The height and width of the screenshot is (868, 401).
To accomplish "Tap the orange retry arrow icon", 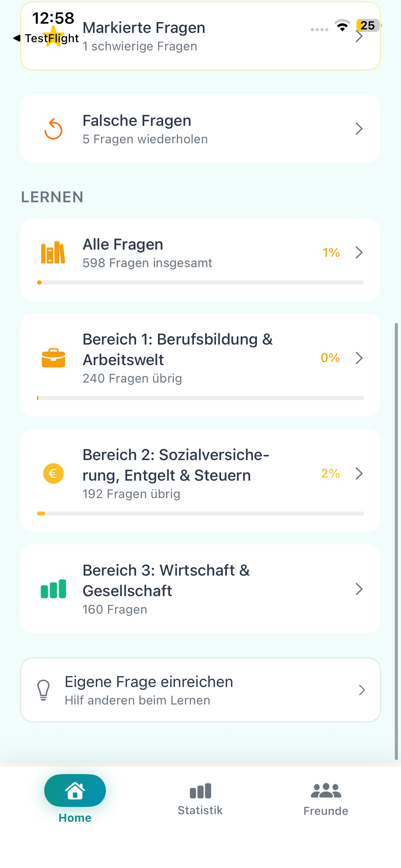I will 53,129.
